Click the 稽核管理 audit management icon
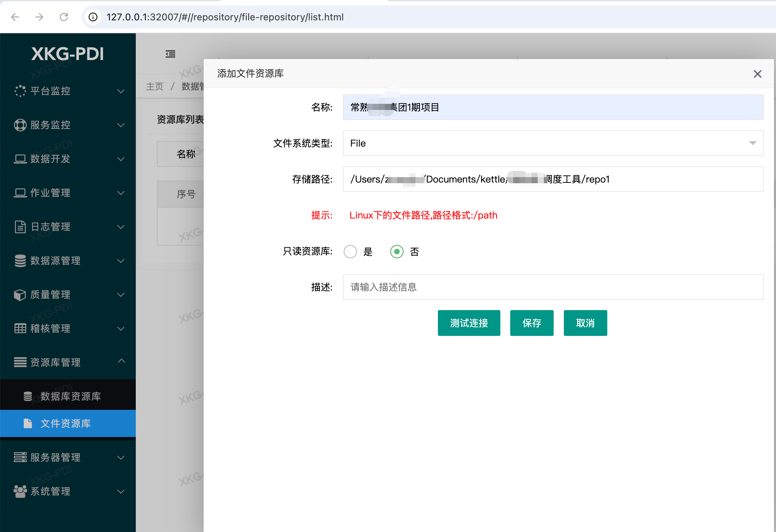Image resolution: width=776 pixels, height=532 pixels. [x=20, y=328]
